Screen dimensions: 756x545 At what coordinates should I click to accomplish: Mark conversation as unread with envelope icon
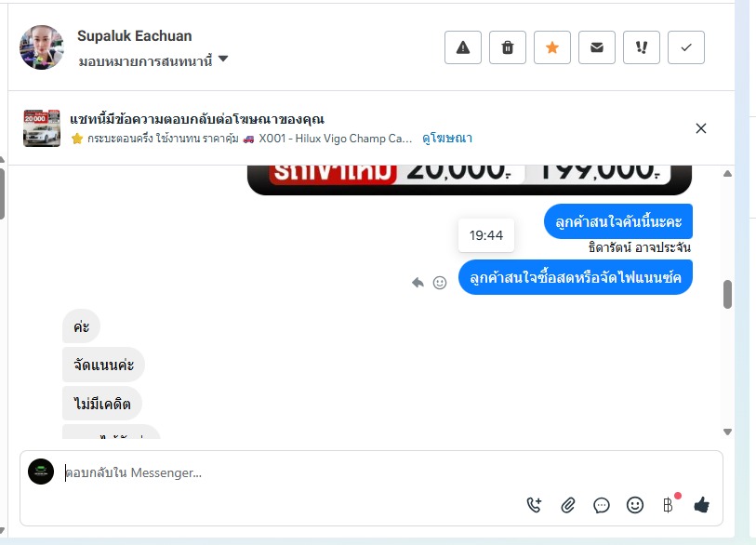click(597, 47)
